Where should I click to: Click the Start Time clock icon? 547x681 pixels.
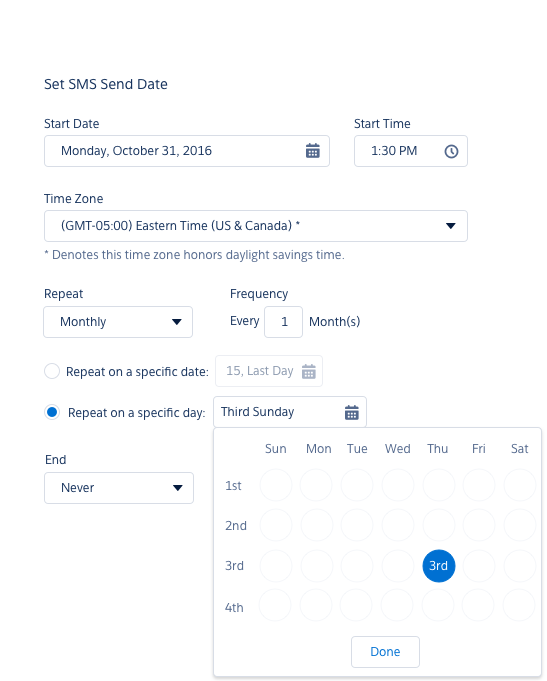[451, 151]
